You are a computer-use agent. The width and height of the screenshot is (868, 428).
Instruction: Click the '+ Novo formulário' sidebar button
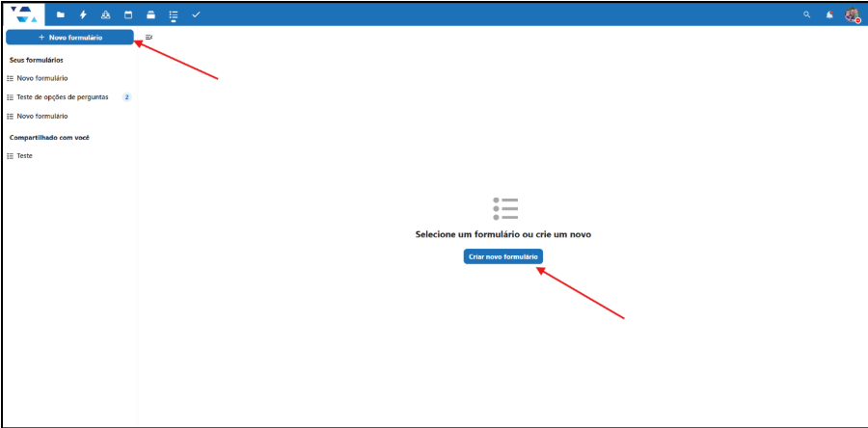(x=69, y=37)
